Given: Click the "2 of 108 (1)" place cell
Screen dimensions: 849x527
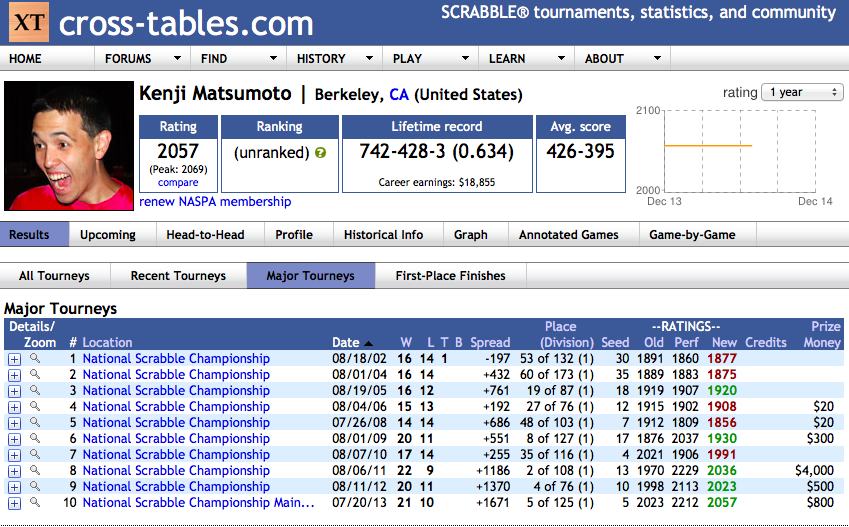Looking at the screenshot, I should (x=560, y=471).
